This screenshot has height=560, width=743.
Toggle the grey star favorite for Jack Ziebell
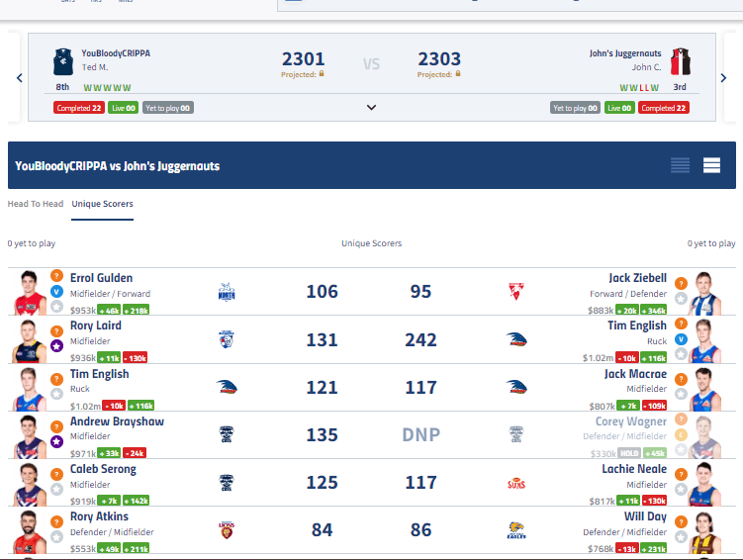(681, 299)
